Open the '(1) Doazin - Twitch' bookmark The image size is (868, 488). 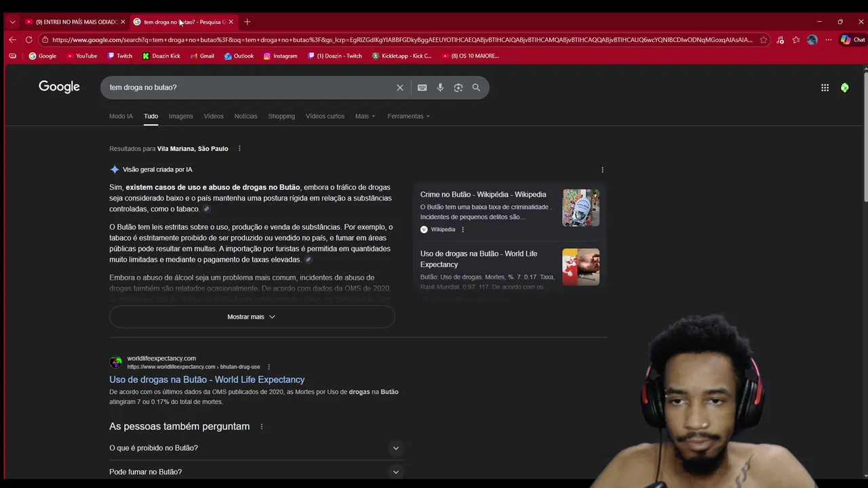click(x=335, y=56)
